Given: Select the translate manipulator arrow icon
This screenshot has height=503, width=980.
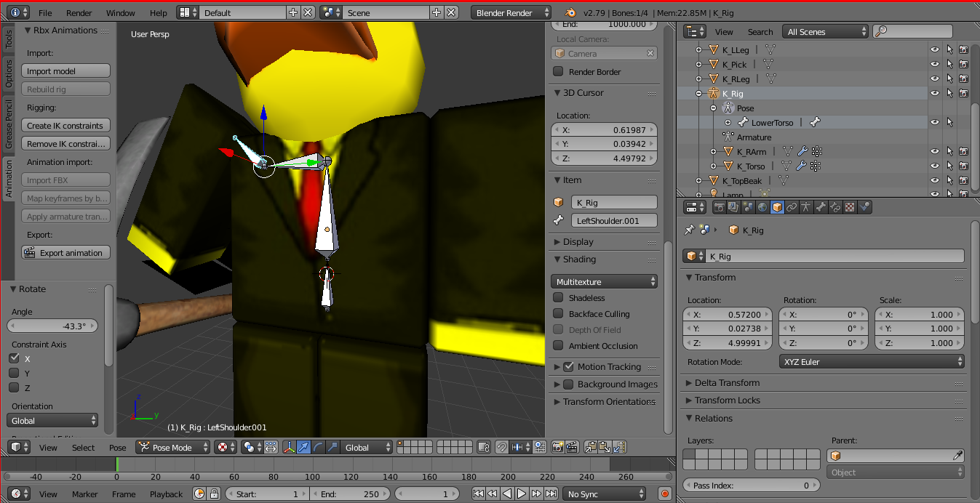Looking at the screenshot, I should coord(303,447).
